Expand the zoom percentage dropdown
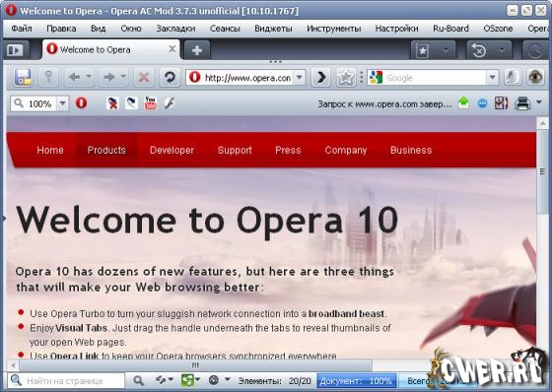 coord(63,103)
